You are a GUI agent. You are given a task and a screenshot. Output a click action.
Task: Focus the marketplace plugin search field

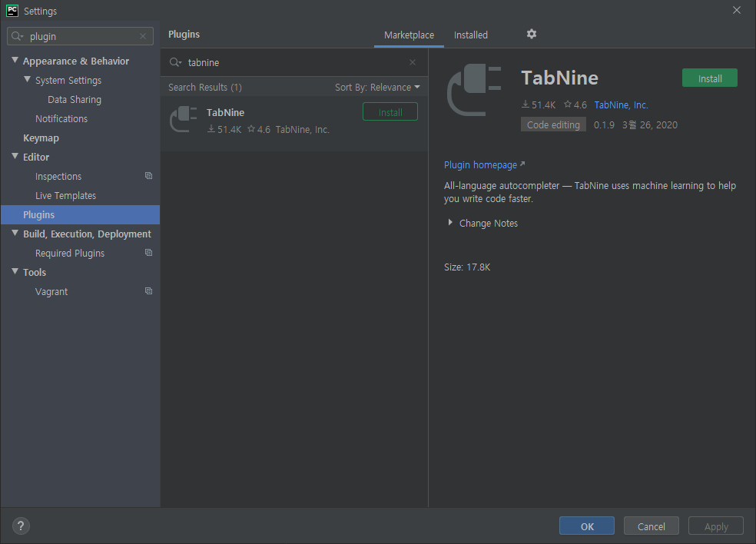click(x=294, y=62)
